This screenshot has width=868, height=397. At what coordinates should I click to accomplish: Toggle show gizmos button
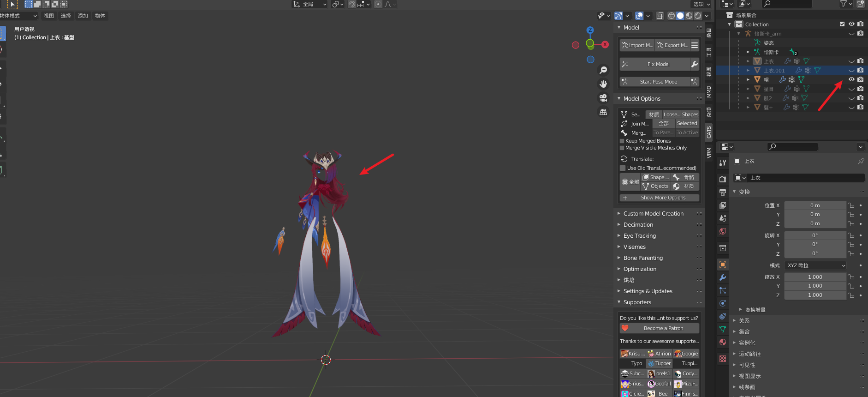tap(618, 16)
